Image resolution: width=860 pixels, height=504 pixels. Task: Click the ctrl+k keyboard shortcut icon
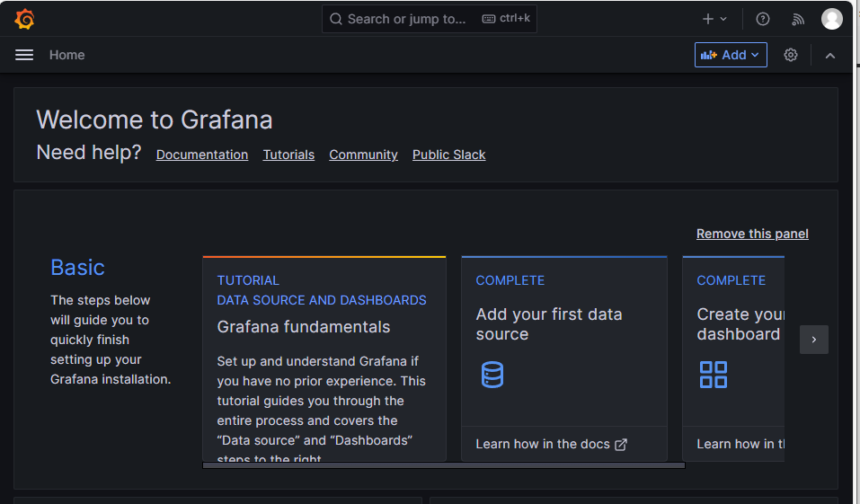pos(488,19)
